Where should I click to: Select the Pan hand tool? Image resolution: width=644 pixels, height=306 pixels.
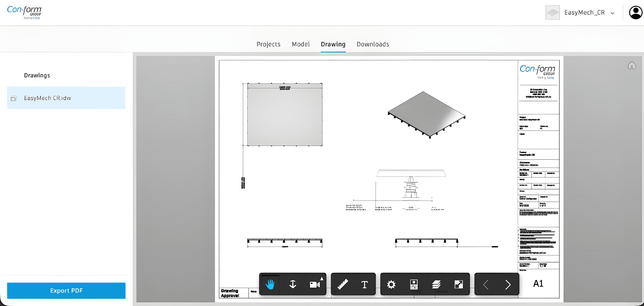tap(270, 284)
